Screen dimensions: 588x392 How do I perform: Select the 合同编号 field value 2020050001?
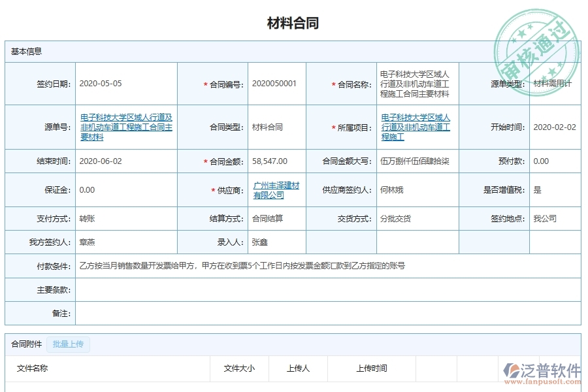click(x=274, y=83)
